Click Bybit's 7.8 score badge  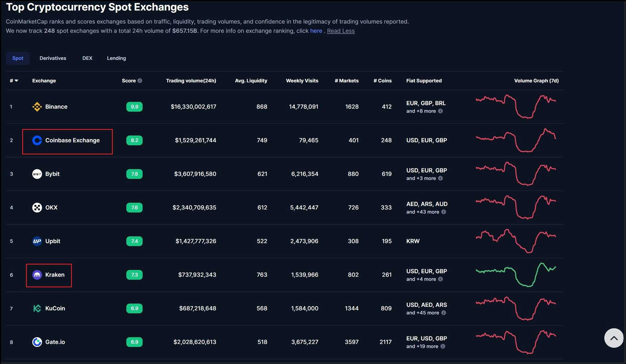[x=134, y=174]
